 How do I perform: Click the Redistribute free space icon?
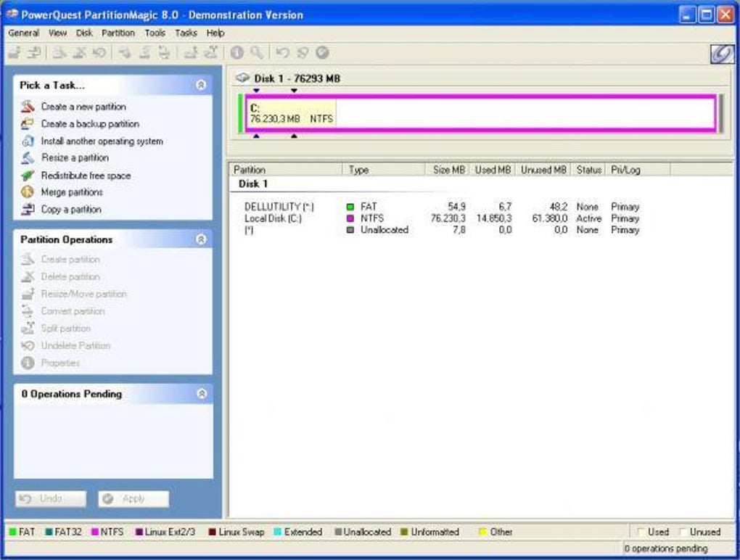pyautogui.click(x=28, y=176)
